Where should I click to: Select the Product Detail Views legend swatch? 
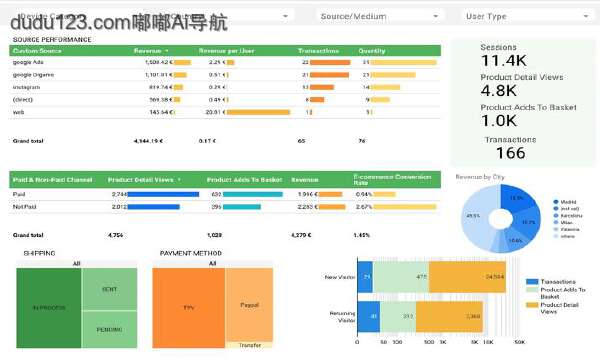(532, 305)
